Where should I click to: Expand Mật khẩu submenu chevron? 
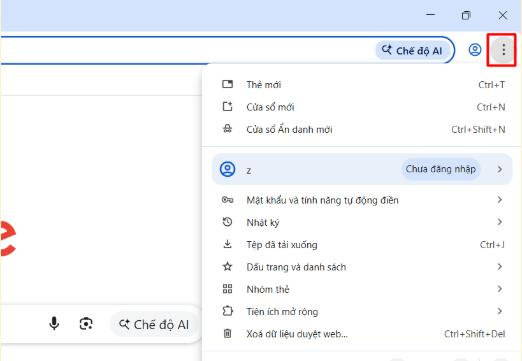(x=499, y=200)
